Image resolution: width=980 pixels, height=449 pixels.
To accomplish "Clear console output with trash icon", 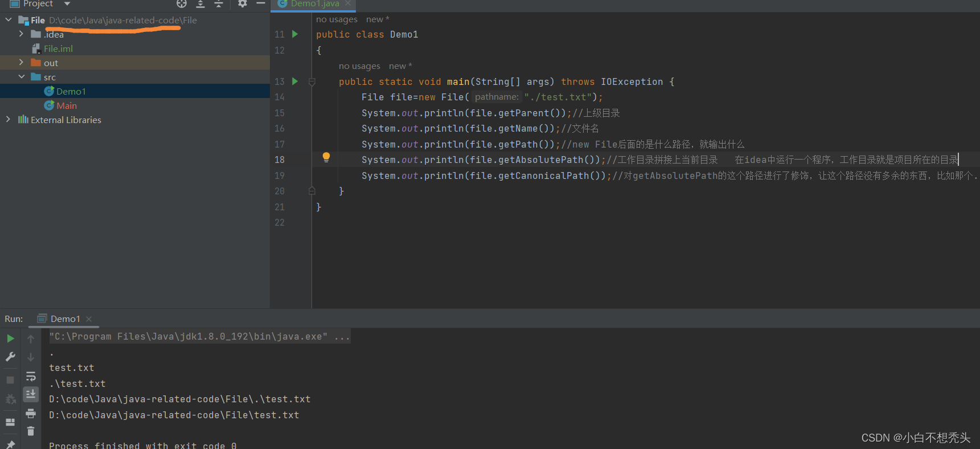I will 31,431.
